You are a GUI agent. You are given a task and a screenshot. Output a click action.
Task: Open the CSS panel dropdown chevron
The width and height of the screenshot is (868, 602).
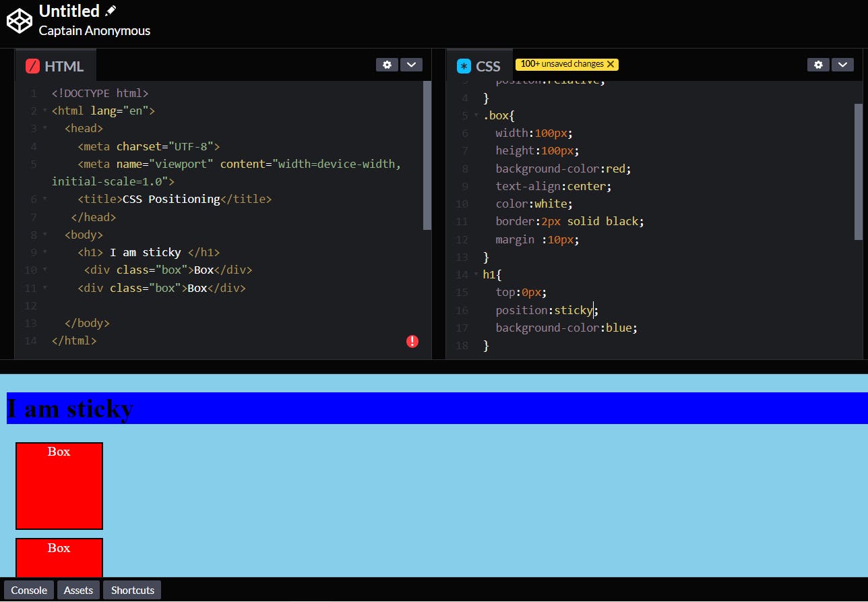(x=842, y=65)
